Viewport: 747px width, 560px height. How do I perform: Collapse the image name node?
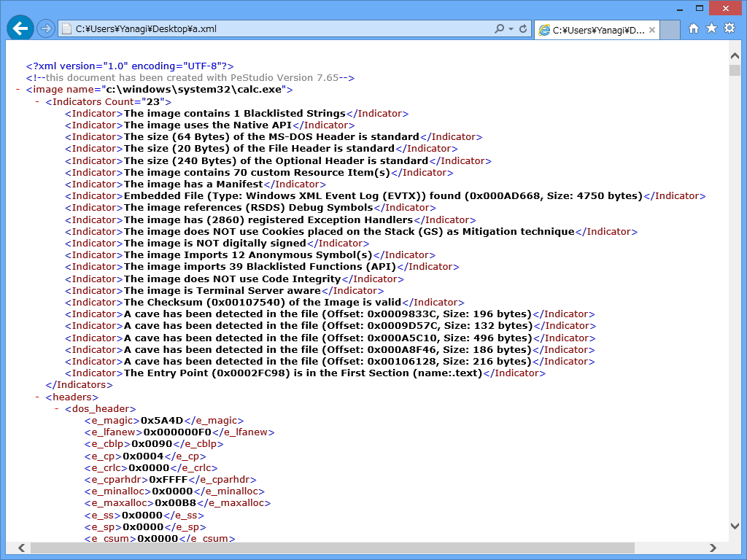coord(18,90)
